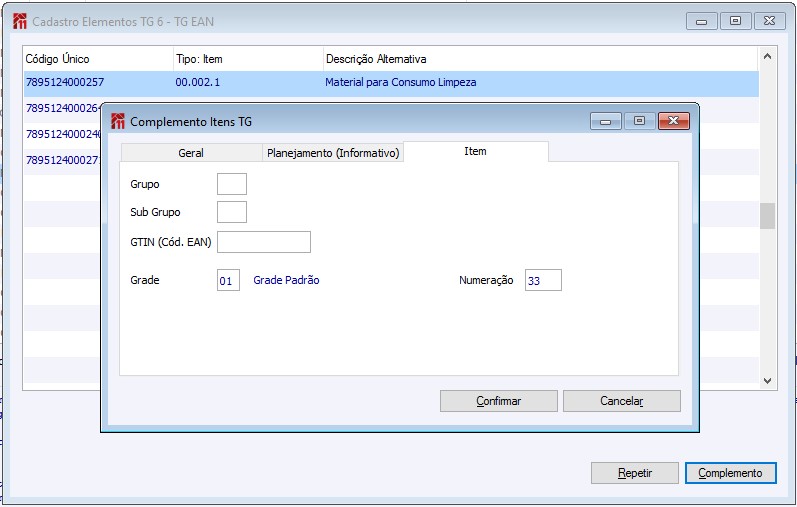Select the Item tab
The width and height of the screenshot is (797, 507).
pyautogui.click(x=476, y=151)
